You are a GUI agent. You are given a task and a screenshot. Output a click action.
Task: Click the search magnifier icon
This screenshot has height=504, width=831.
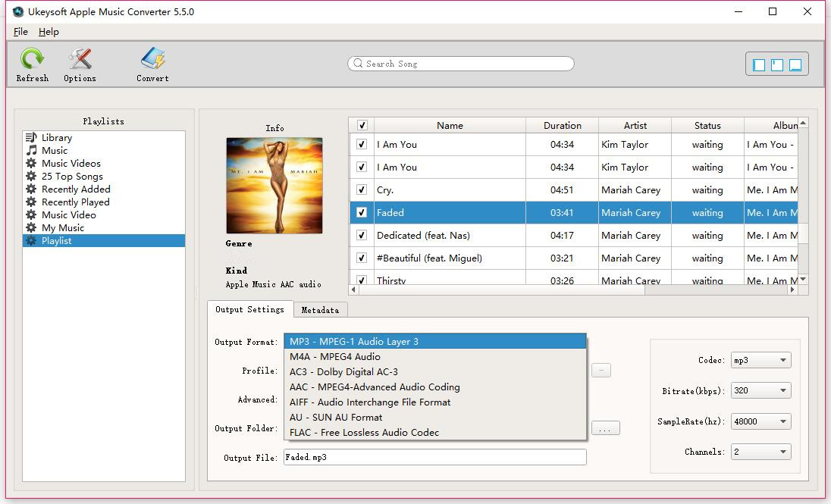(x=359, y=63)
